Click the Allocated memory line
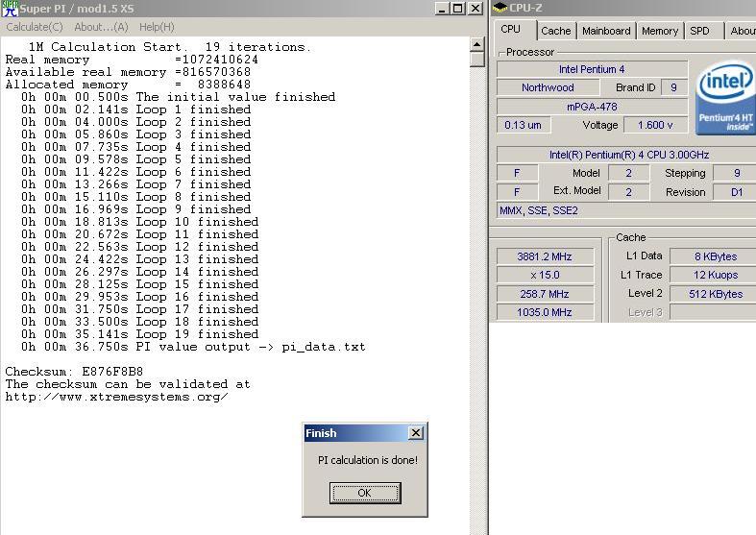Screen dimensions: 756x535 (128, 85)
